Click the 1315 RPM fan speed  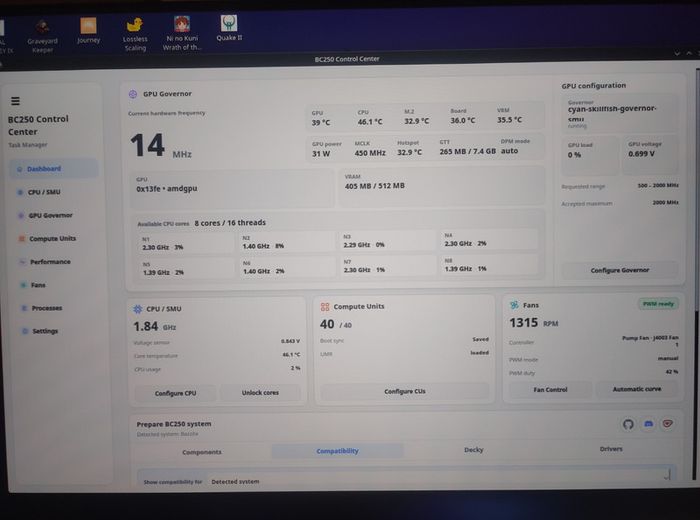(x=533, y=322)
